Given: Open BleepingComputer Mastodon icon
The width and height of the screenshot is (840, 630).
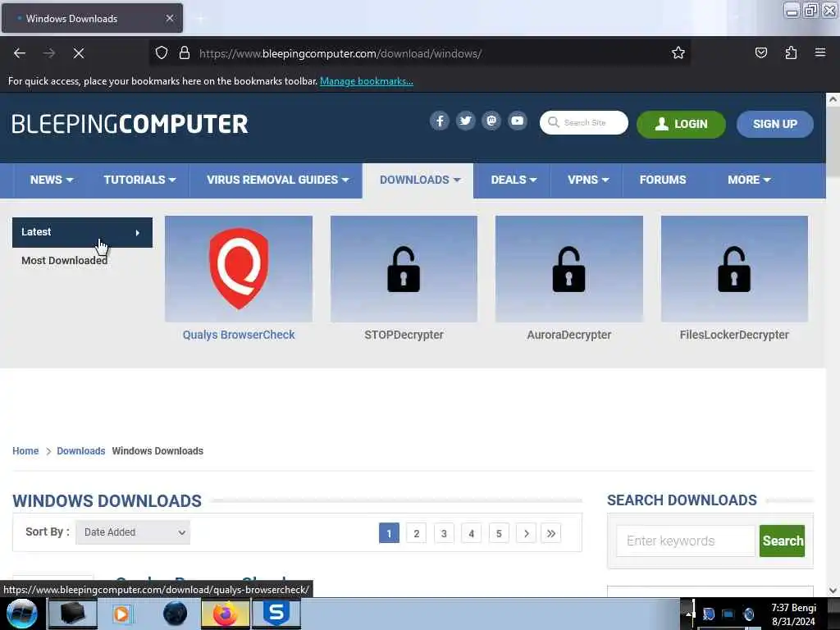Looking at the screenshot, I should pyautogui.click(x=491, y=121).
